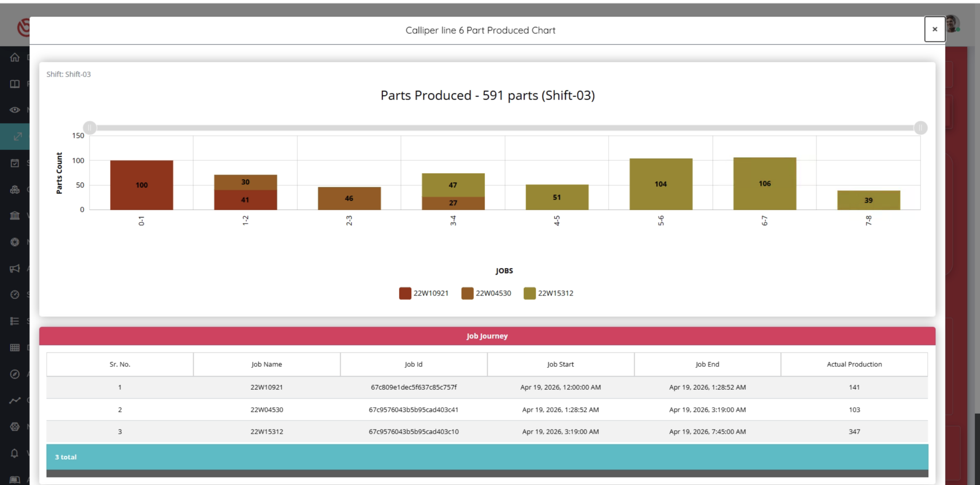Click the checklist calendar icon in sidebar
This screenshot has height=485, width=980.
tap(15, 163)
